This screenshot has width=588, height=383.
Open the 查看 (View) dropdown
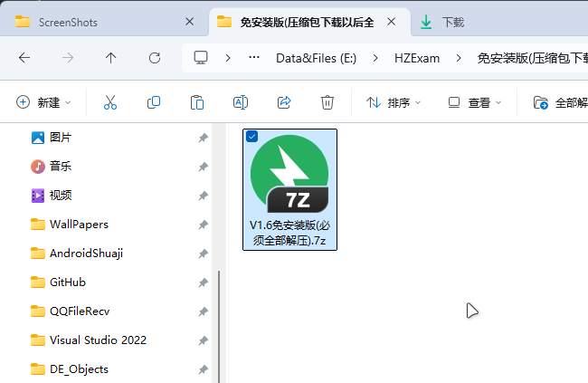click(x=474, y=102)
